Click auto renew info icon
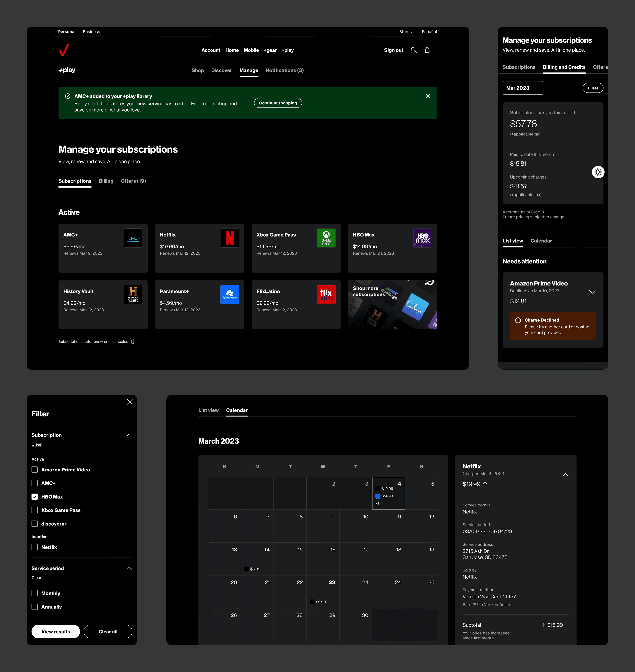 133,342
